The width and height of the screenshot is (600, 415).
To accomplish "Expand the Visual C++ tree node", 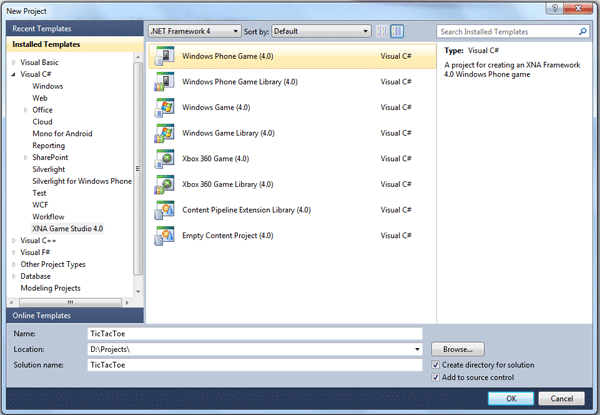I will 14,241.
